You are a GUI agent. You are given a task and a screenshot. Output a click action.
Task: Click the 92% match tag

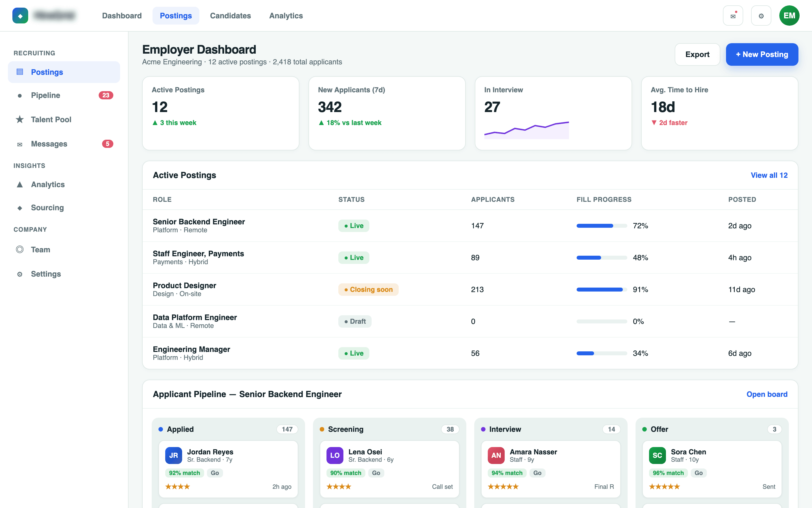pyautogui.click(x=184, y=473)
